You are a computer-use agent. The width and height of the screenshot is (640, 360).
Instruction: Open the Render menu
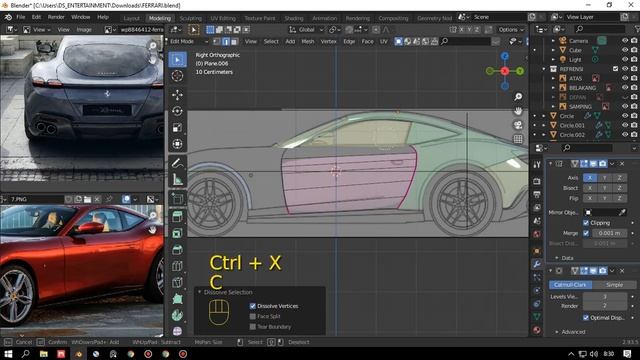(x=56, y=17)
